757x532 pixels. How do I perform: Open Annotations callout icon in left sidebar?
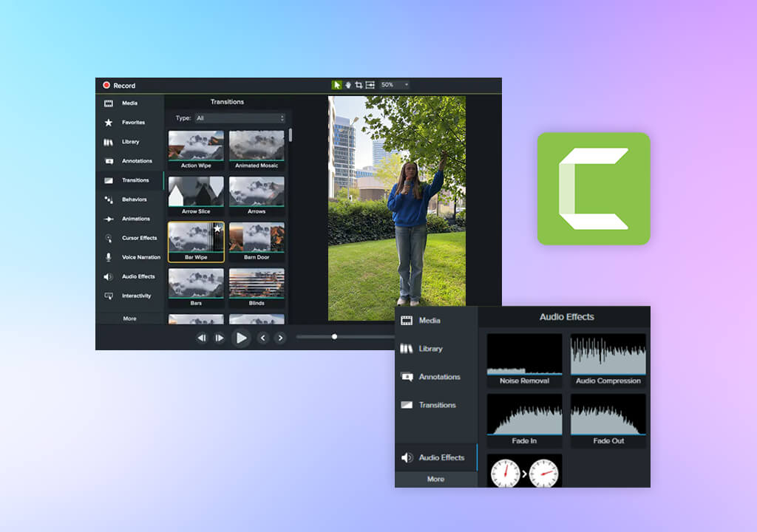[109, 161]
